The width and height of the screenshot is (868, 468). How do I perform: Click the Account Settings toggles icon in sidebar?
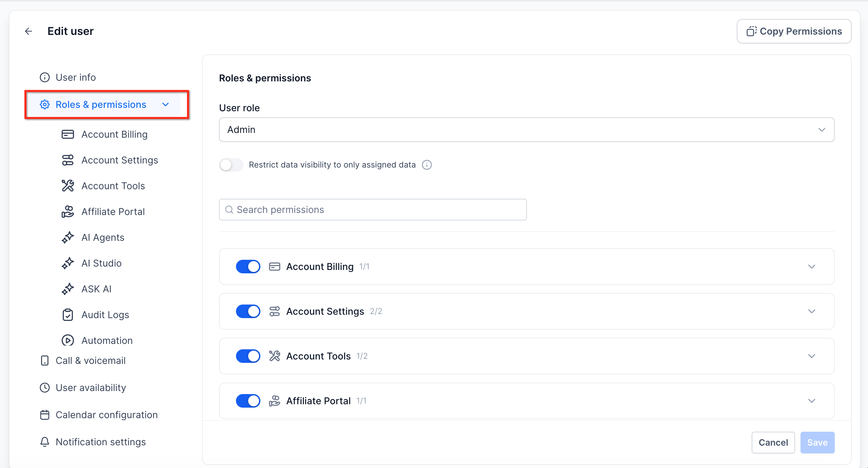coord(68,160)
